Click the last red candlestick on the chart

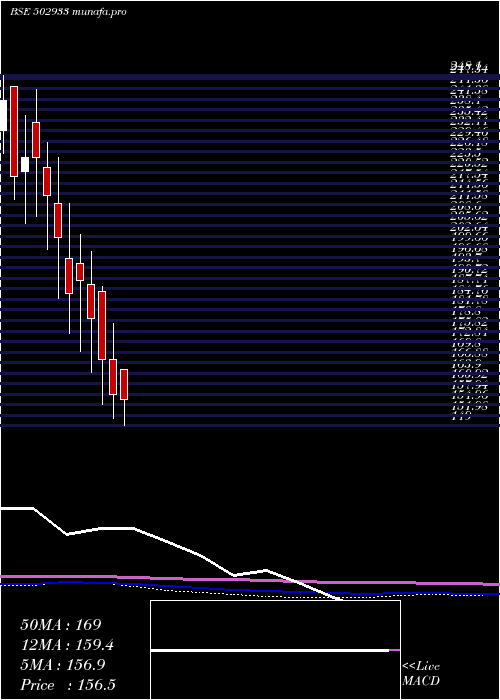tap(124, 384)
